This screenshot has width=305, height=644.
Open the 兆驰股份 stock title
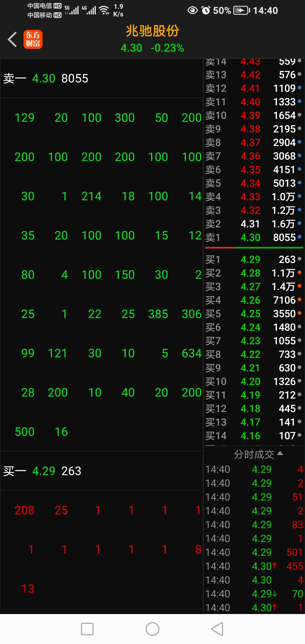152,31
